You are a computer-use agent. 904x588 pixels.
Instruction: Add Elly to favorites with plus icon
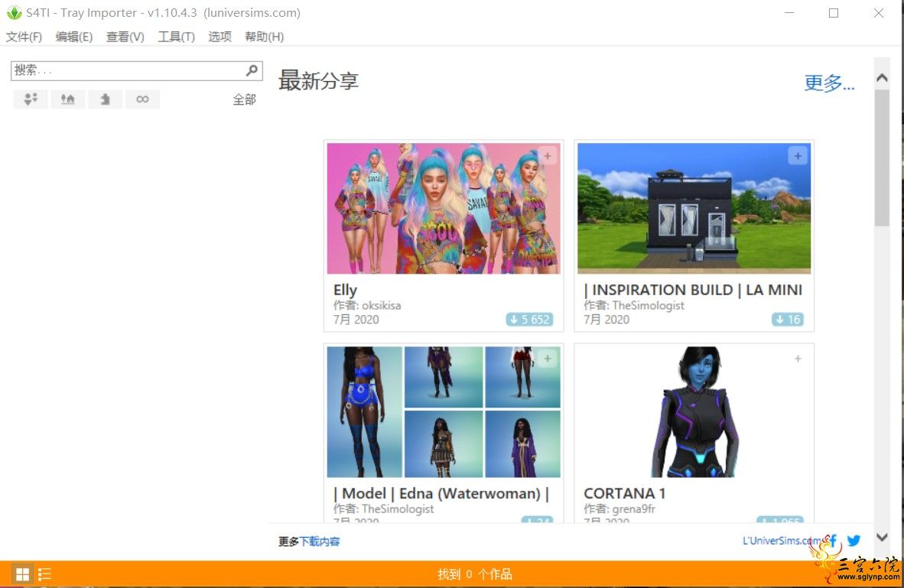click(x=548, y=156)
